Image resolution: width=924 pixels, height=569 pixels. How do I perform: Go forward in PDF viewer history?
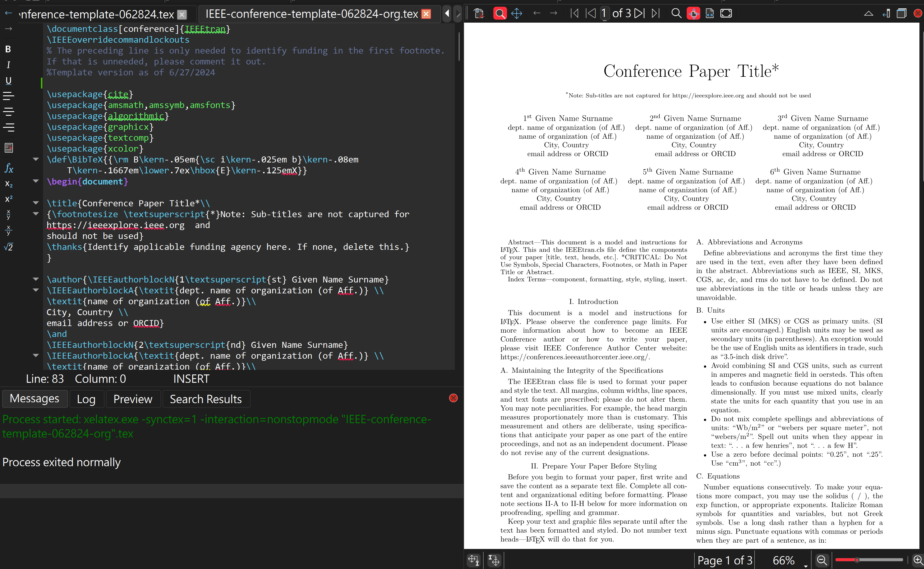[553, 13]
